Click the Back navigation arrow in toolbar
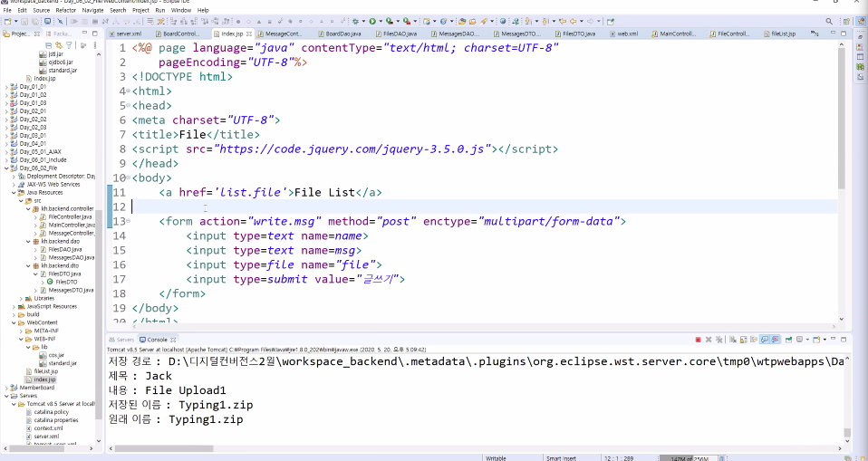 [x=573, y=22]
